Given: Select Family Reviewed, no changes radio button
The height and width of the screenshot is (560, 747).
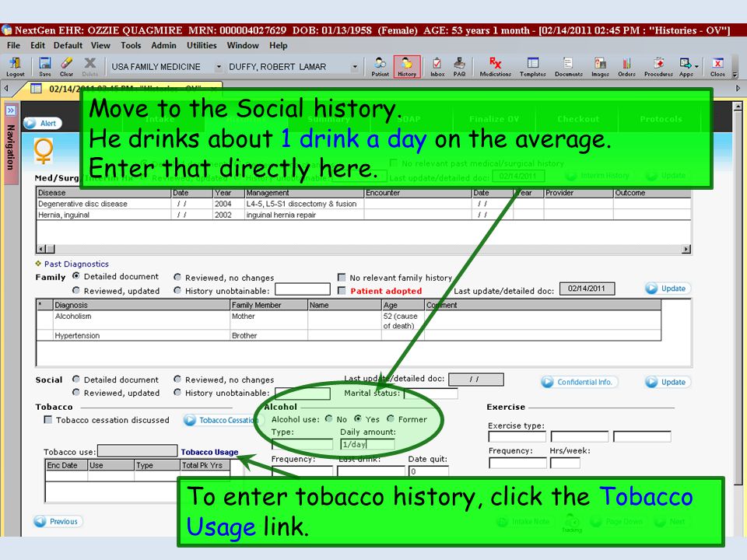Looking at the screenshot, I should (x=177, y=277).
